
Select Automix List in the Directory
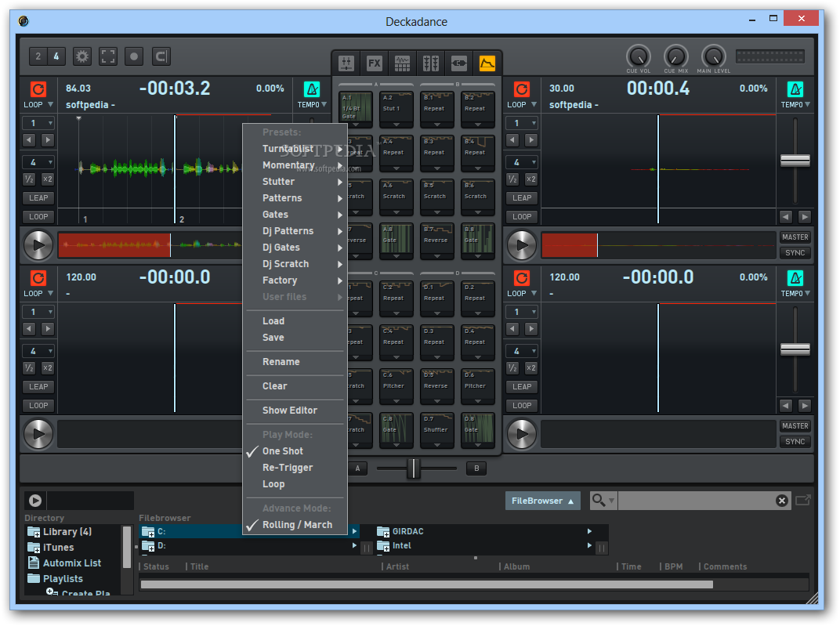pyautogui.click(x=72, y=563)
